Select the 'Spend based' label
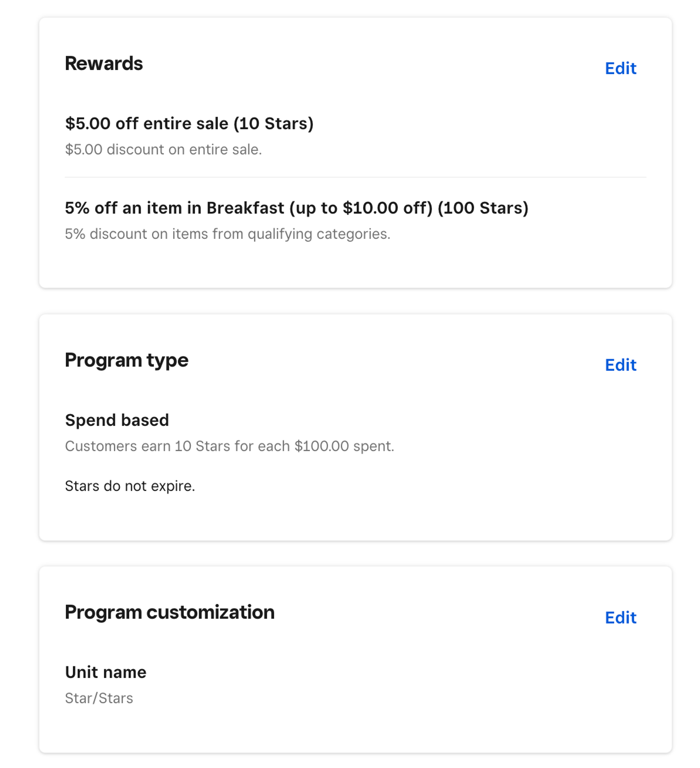This screenshot has height=768, width=700. point(117,420)
